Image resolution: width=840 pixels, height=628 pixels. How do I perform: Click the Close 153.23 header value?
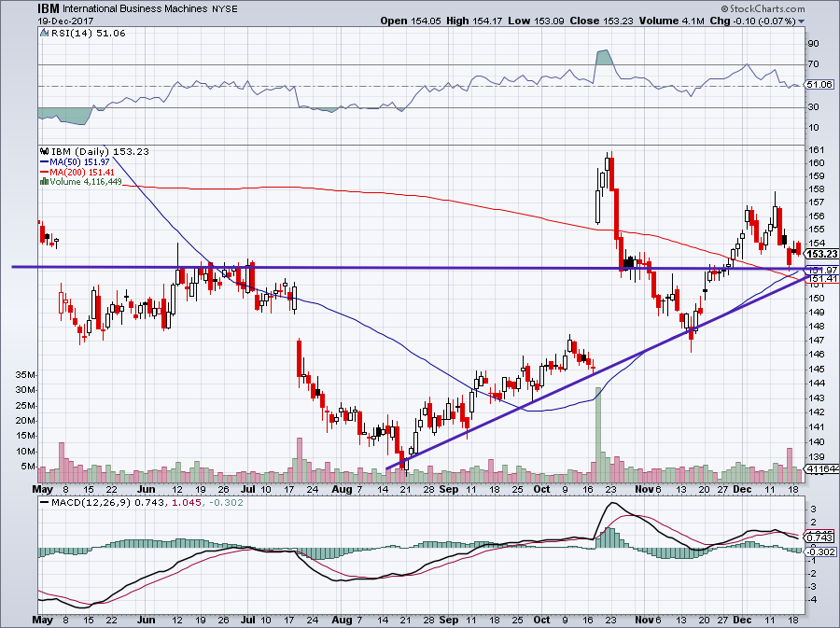pyautogui.click(x=601, y=21)
